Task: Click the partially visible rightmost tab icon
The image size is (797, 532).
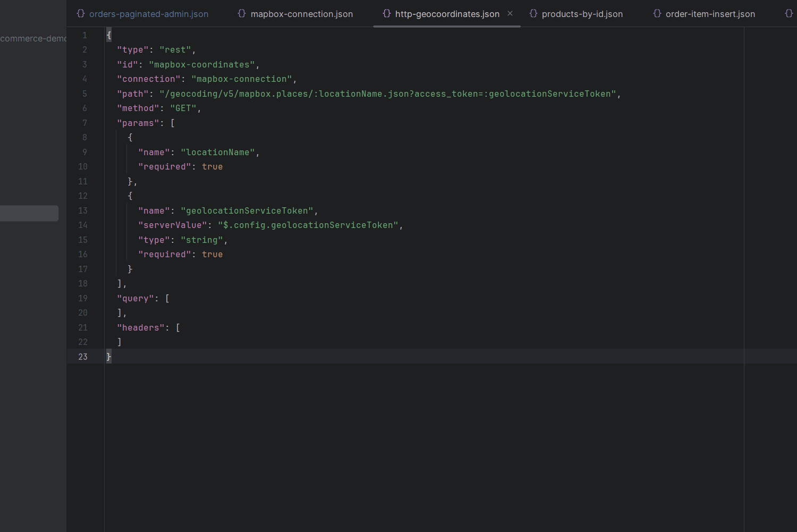Action: point(789,13)
